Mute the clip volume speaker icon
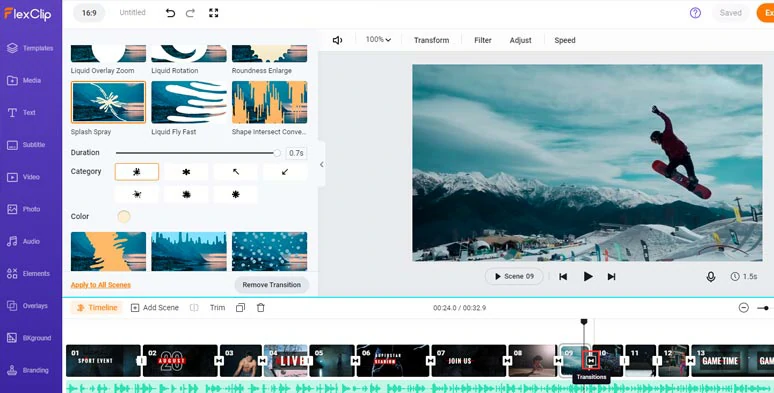The width and height of the screenshot is (774, 393). [338, 40]
